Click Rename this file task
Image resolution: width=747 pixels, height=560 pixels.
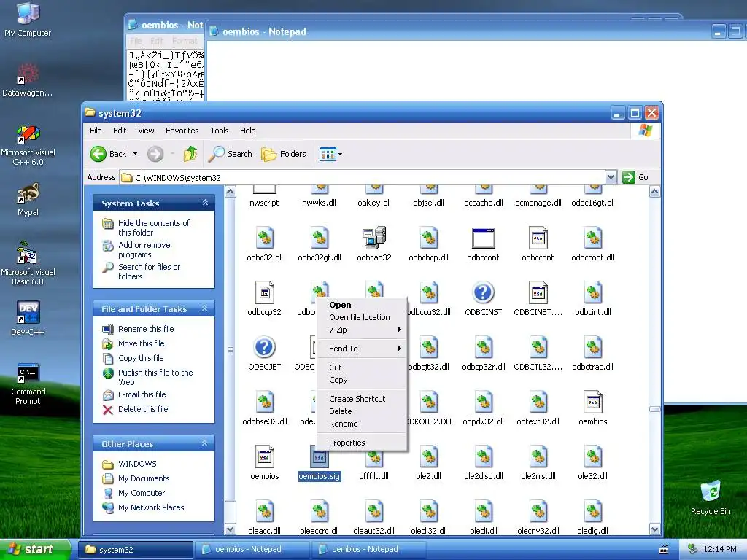coord(146,329)
